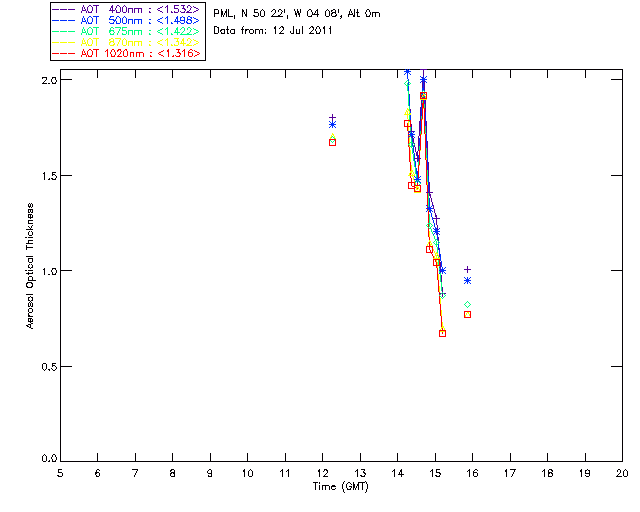Click the x-axis tick label 14
The image size is (640, 512).
(398, 473)
